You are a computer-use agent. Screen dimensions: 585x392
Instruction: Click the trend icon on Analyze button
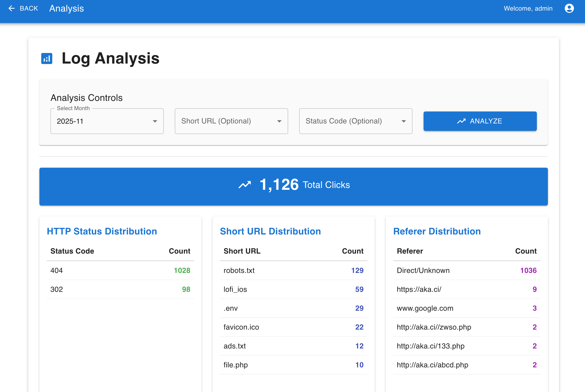click(x=461, y=121)
